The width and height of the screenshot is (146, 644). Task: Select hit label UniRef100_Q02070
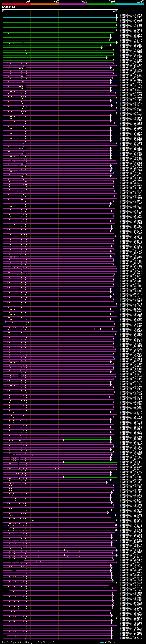131,339
